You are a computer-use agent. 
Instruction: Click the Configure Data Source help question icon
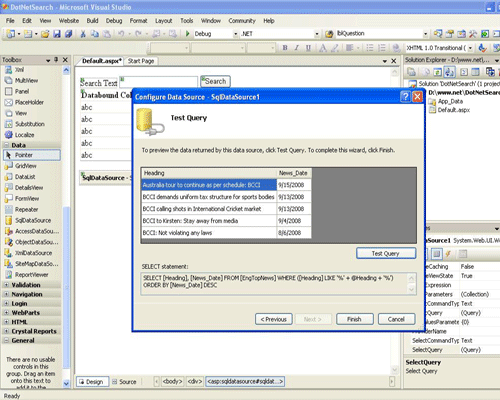[405, 97]
